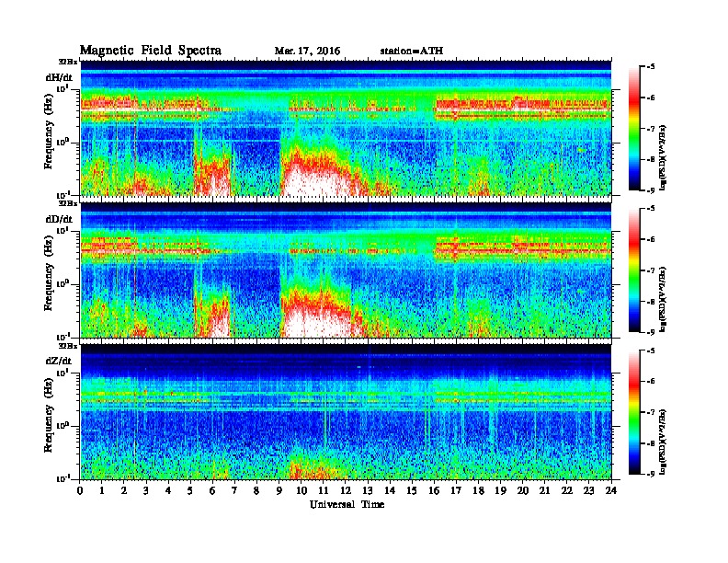Click the hour 7 tick label on the time axis

coord(234,491)
